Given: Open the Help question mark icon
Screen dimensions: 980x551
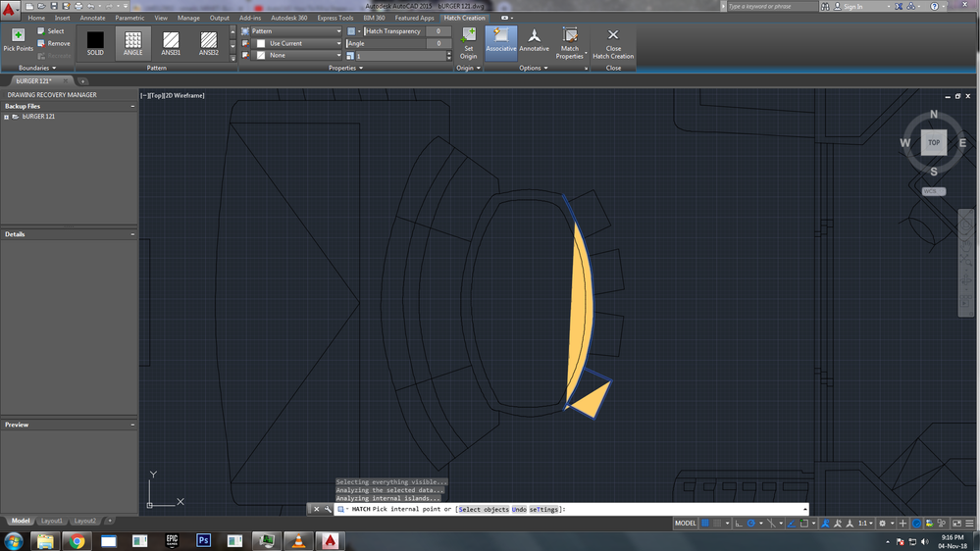Looking at the screenshot, I should pyautogui.click(x=934, y=6).
